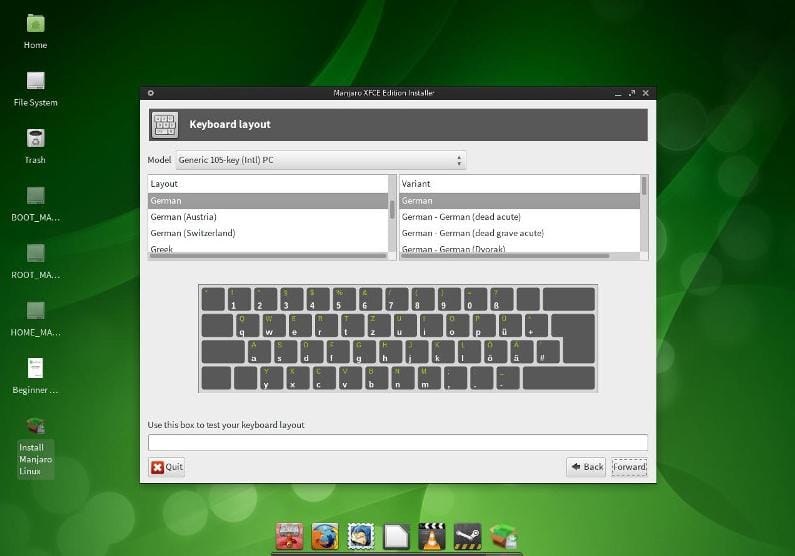The image size is (795, 556).
Task: Click the ä key in keyboard preview
Action: 521,352
